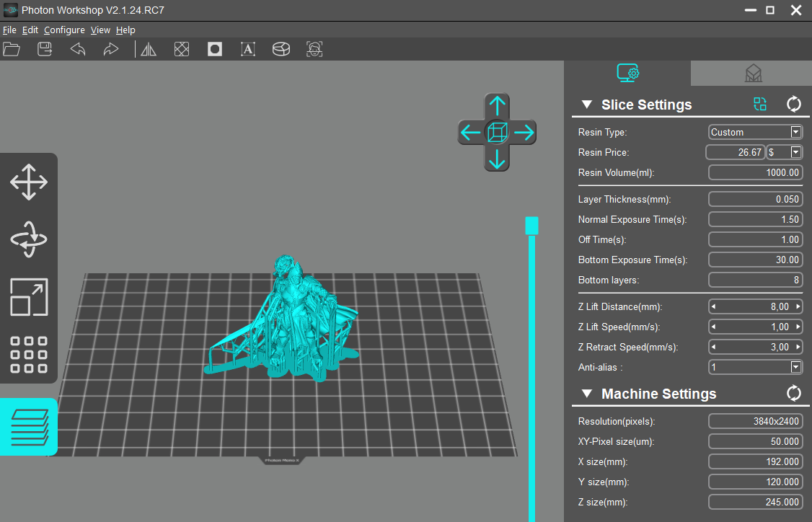Undo last action using the left arrow
Screen dimensions: 812x522
pyautogui.click(x=78, y=49)
